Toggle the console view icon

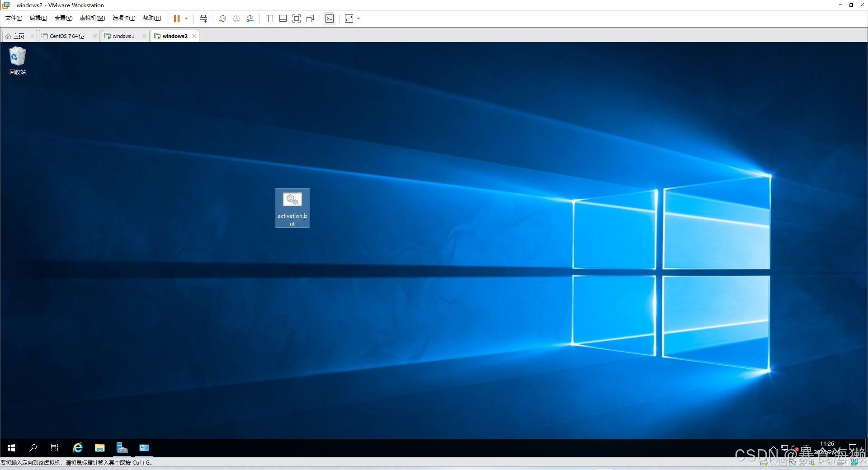coord(330,19)
